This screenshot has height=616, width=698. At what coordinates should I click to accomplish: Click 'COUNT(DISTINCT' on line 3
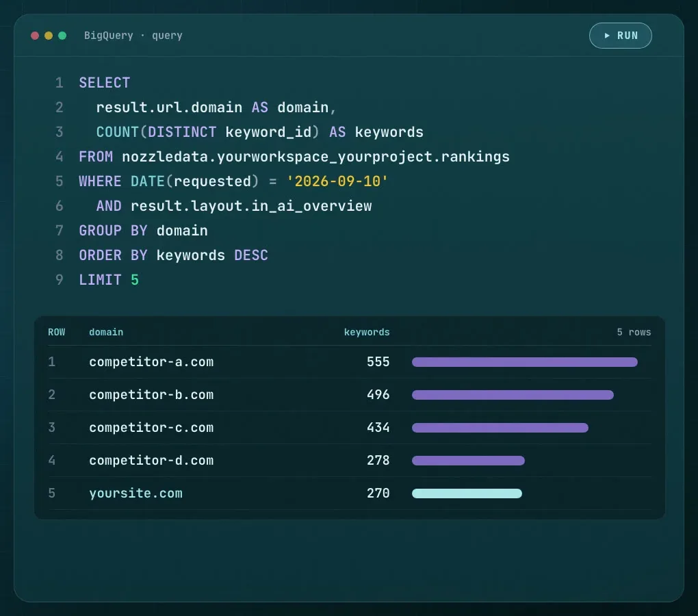[x=156, y=132]
